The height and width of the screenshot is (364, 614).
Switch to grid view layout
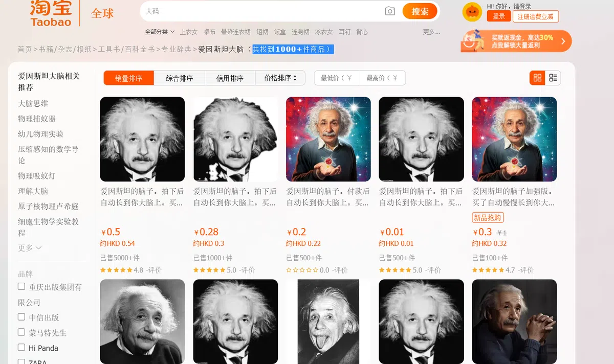click(537, 78)
